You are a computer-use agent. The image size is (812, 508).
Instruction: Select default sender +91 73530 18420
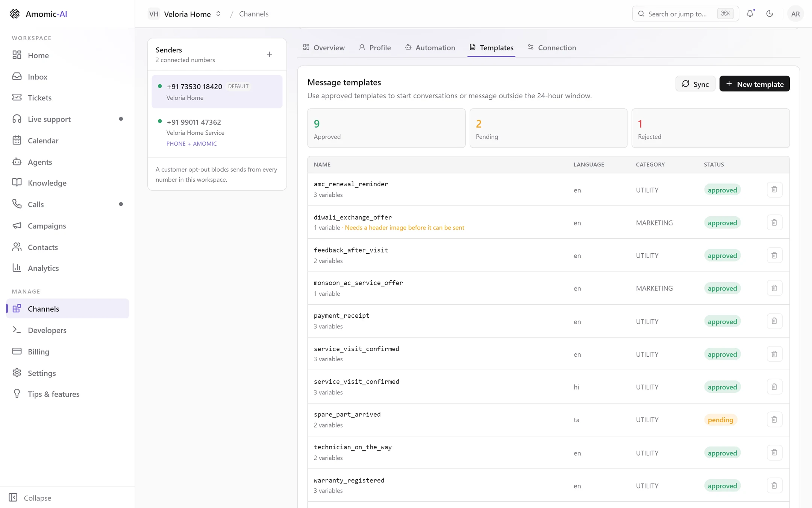(x=217, y=92)
